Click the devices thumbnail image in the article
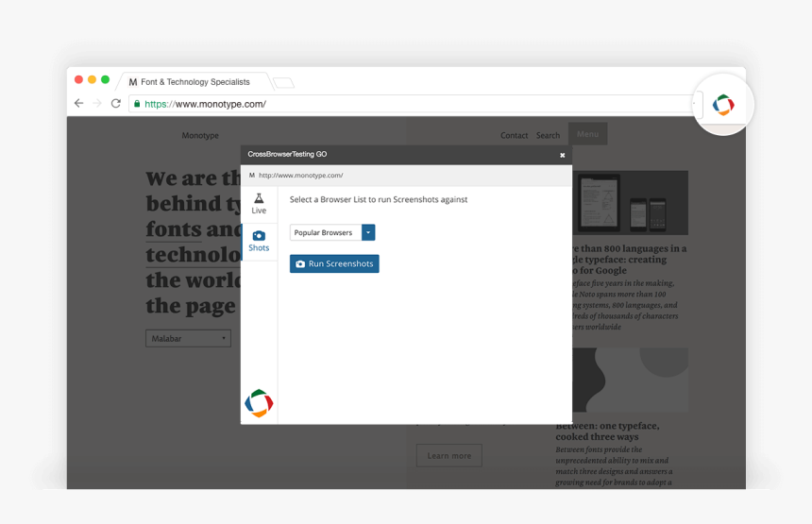This screenshot has height=524, width=812. [x=630, y=202]
